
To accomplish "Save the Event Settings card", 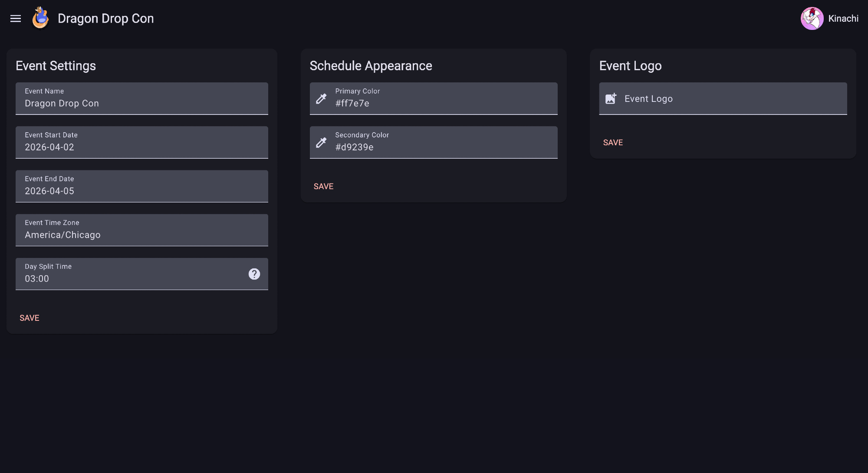I will tap(30, 318).
